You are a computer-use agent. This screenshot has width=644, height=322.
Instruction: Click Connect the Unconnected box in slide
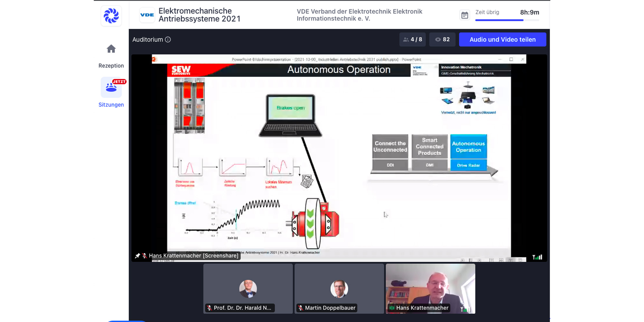coord(390,147)
